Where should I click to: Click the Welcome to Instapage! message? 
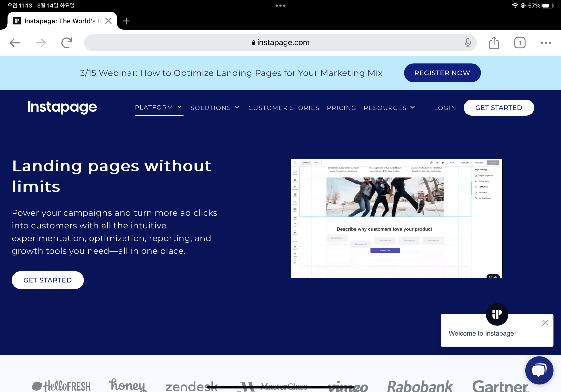(x=482, y=333)
